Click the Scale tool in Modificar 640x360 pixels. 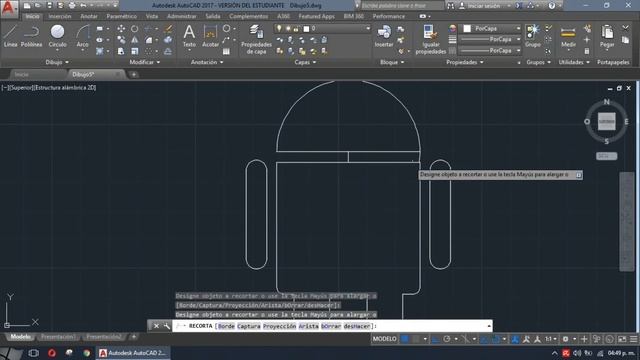pyautogui.click(x=134, y=51)
